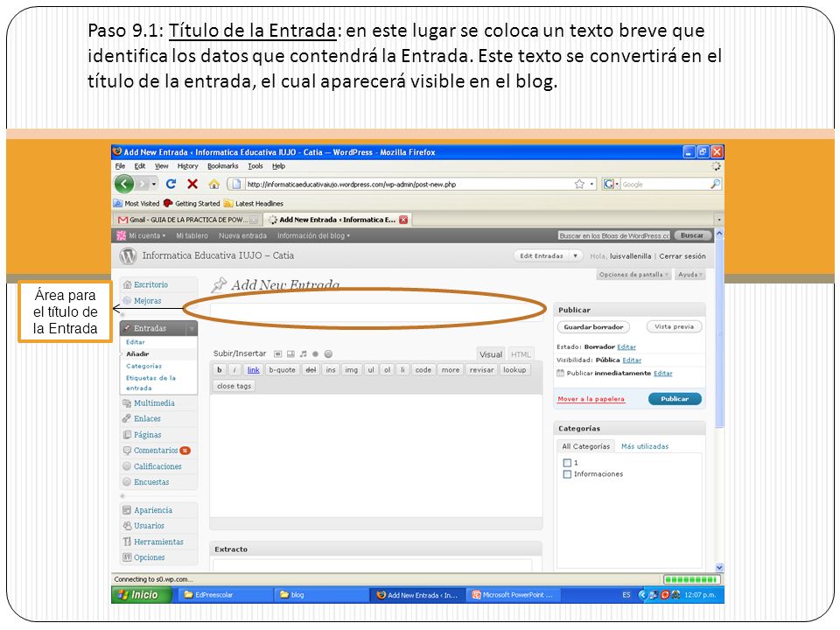Bookmark the page with the star icon
The height and width of the screenshot is (630, 840).
579,185
